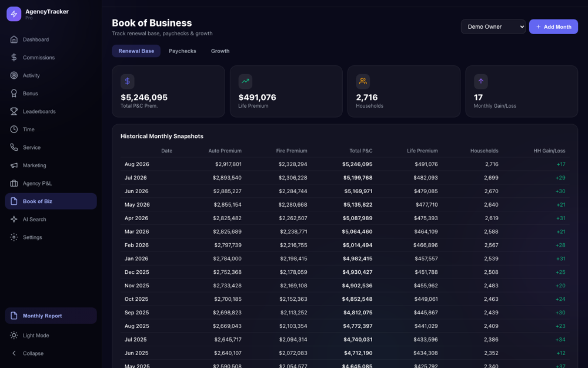The width and height of the screenshot is (588, 368).
Task: Open the Commissions menu item
Action: pos(39,58)
